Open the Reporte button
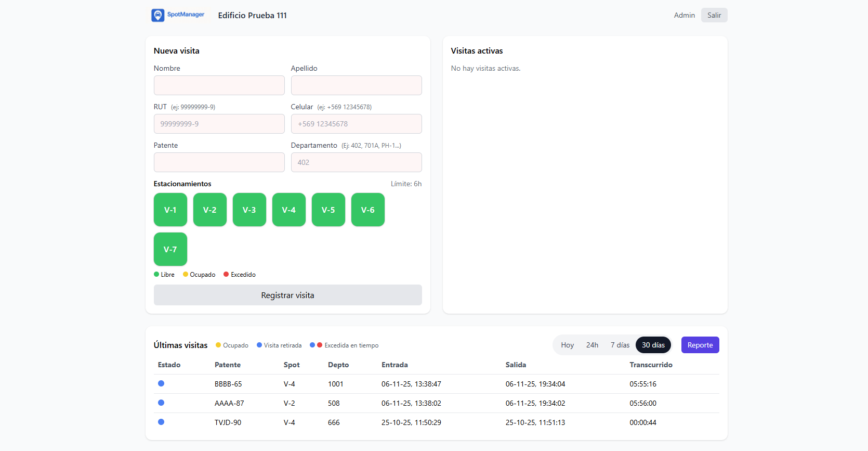This screenshot has width=868, height=451. 700,345
